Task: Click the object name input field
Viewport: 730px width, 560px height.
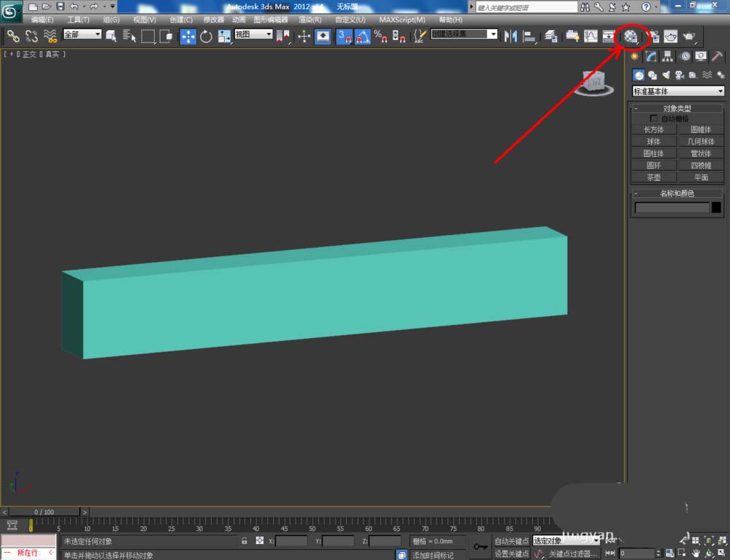Action: pos(672,208)
